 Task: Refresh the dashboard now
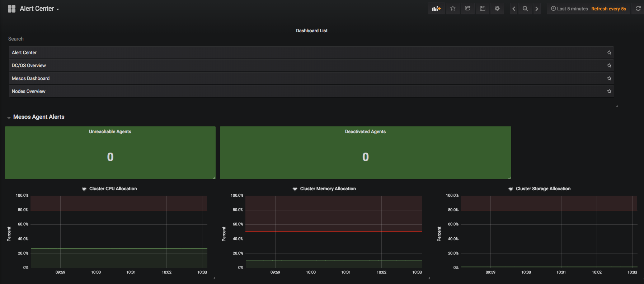click(x=638, y=9)
